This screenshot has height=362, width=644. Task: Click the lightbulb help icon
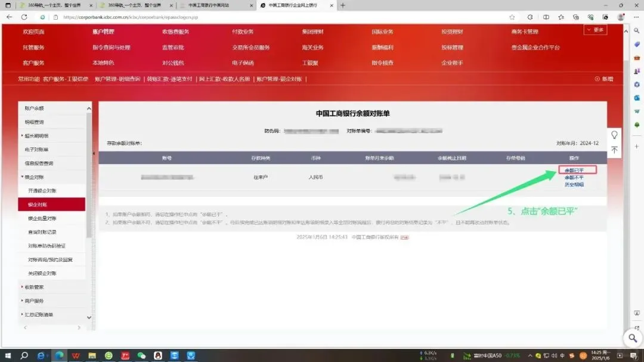[614, 135]
